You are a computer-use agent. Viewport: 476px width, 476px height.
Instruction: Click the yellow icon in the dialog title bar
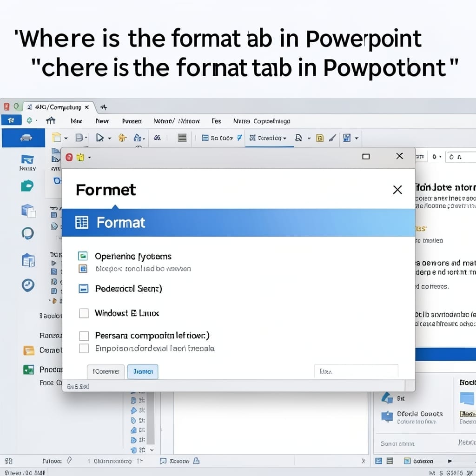(80, 157)
